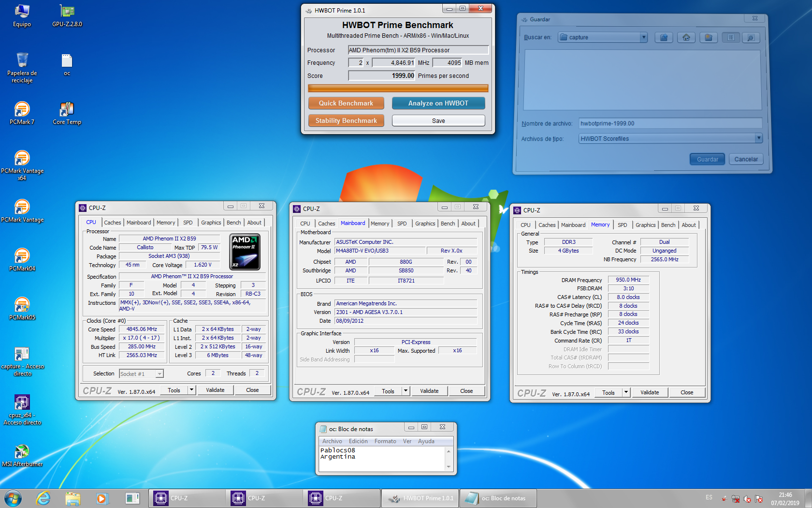Expand Tools dropdown arrow in Memory window
Viewport: 812px width, 508px height.
(x=626, y=392)
